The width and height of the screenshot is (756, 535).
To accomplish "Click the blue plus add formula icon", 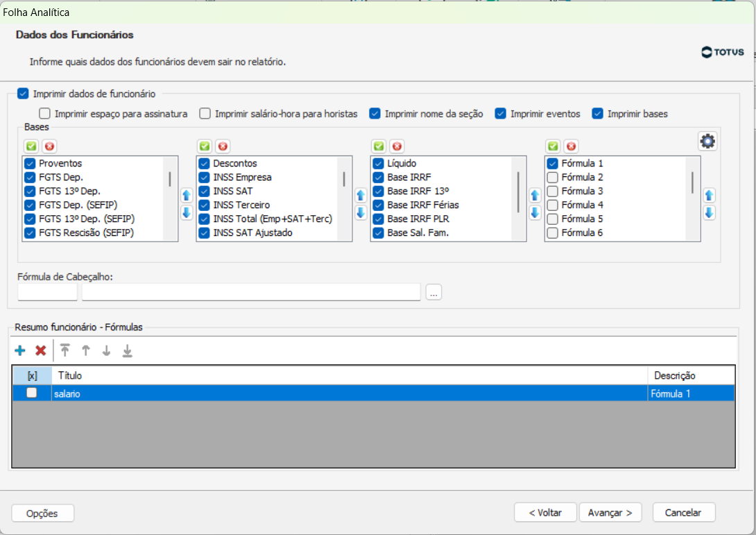I will (20, 351).
